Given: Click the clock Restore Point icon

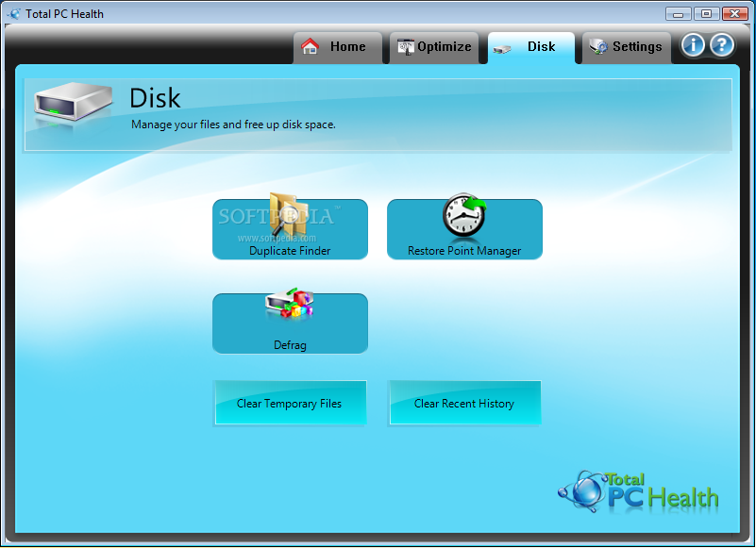Looking at the screenshot, I should (464, 214).
